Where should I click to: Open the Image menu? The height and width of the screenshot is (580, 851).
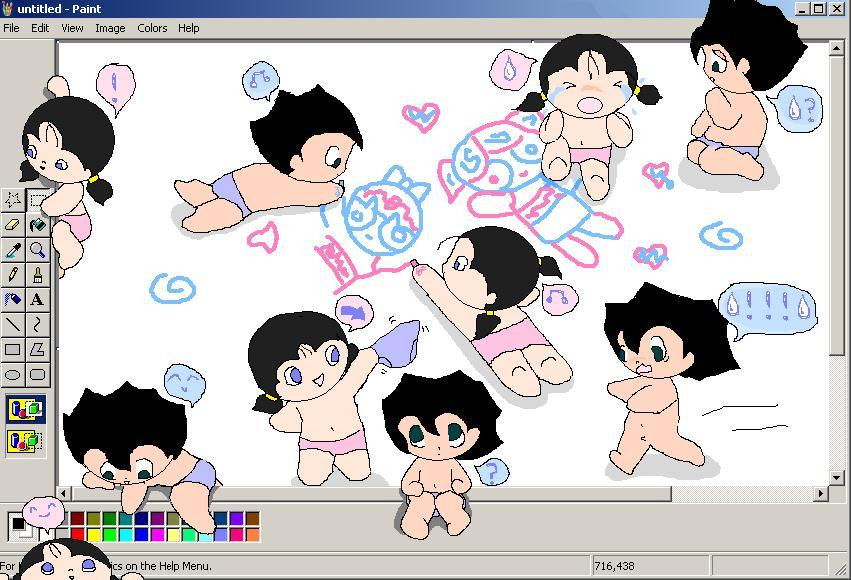[110, 28]
